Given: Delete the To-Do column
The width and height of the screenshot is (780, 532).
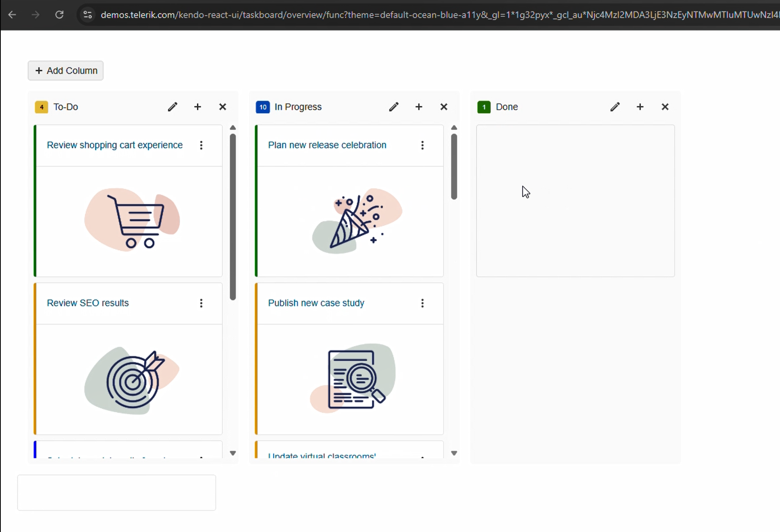Looking at the screenshot, I should coord(223,107).
